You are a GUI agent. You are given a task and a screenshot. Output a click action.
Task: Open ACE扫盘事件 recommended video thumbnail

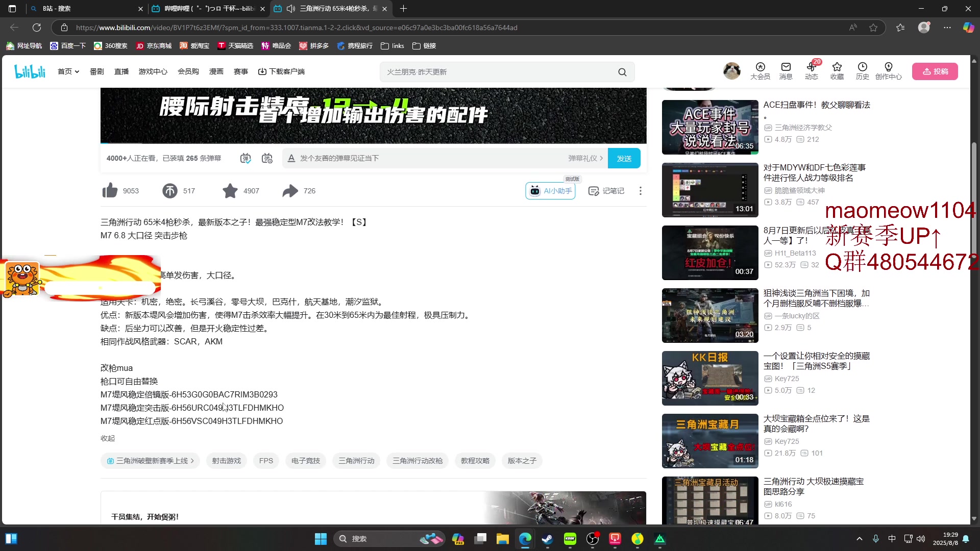click(710, 127)
